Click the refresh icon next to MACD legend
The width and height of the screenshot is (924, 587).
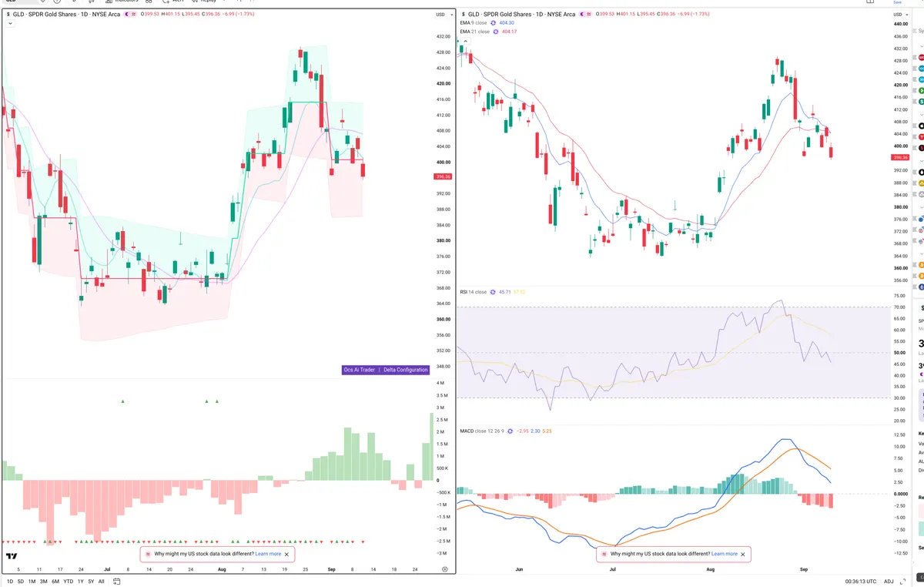pyautogui.click(x=510, y=431)
